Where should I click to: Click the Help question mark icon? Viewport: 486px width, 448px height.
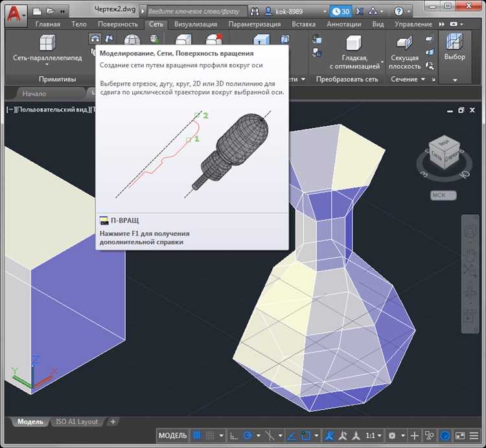(399, 12)
